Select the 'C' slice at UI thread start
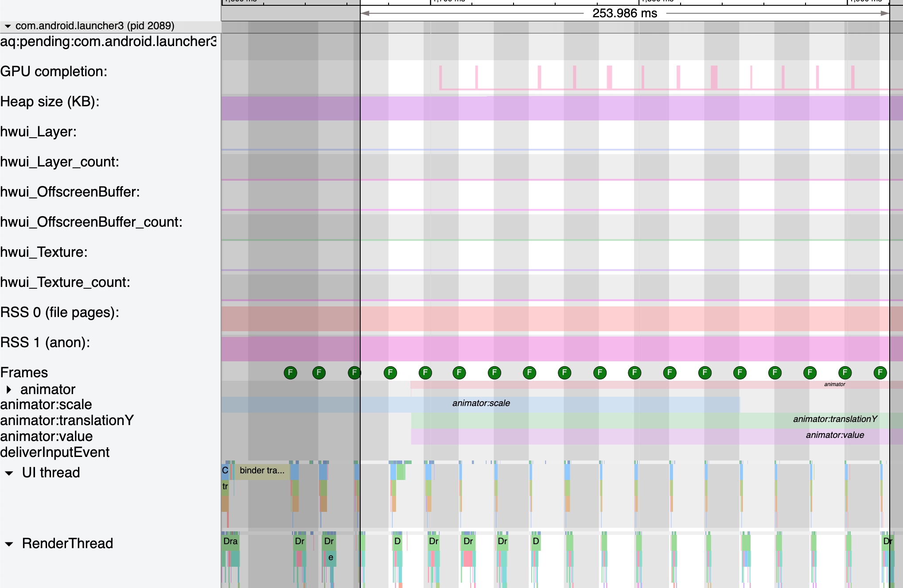Viewport: 903px width, 588px height. (x=225, y=471)
